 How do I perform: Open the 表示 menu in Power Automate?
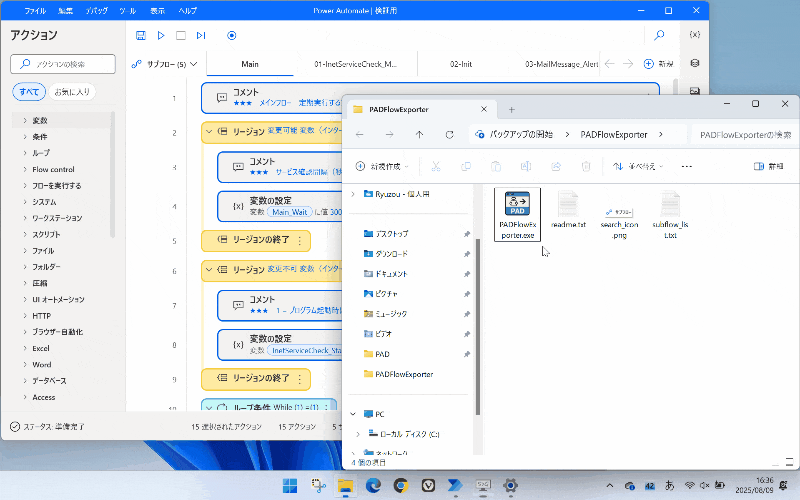coord(157,10)
